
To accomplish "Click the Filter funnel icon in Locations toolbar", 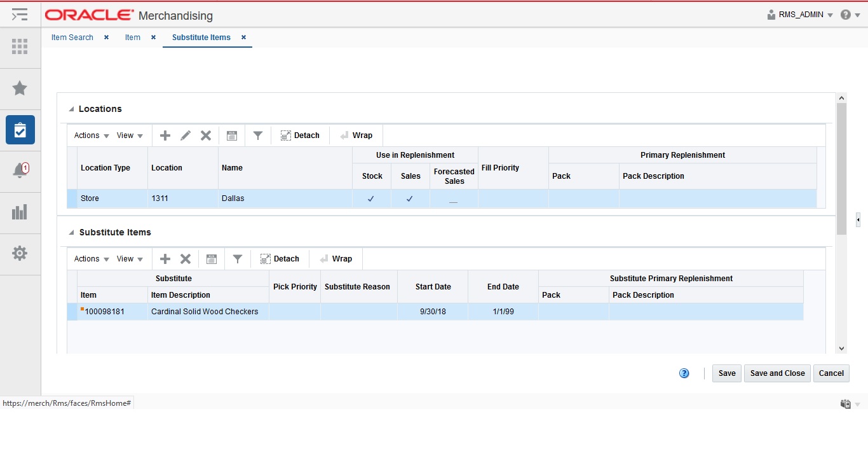I will [x=258, y=135].
